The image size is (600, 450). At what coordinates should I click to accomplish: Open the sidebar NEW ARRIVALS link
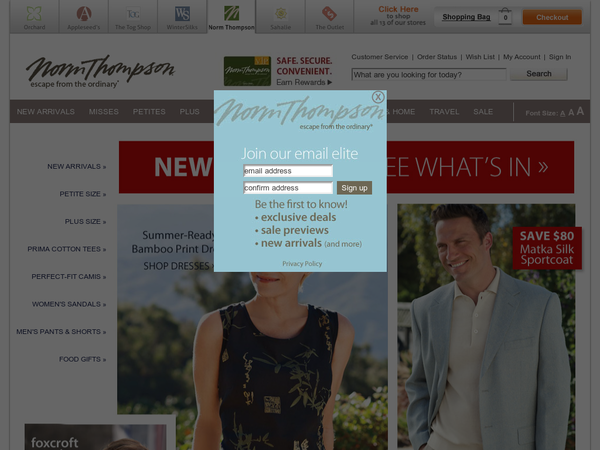pyautogui.click(x=77, y=166)
